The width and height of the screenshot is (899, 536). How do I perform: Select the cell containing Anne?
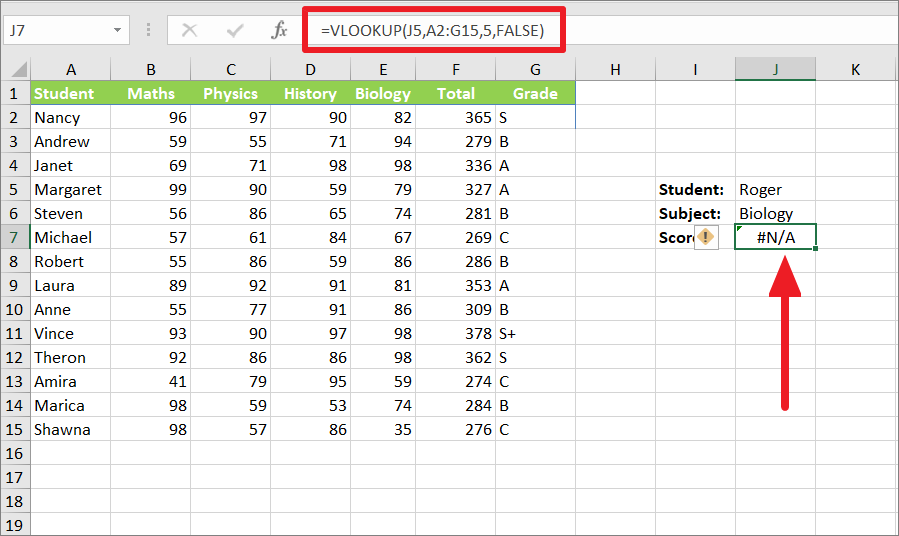point(71,310)
